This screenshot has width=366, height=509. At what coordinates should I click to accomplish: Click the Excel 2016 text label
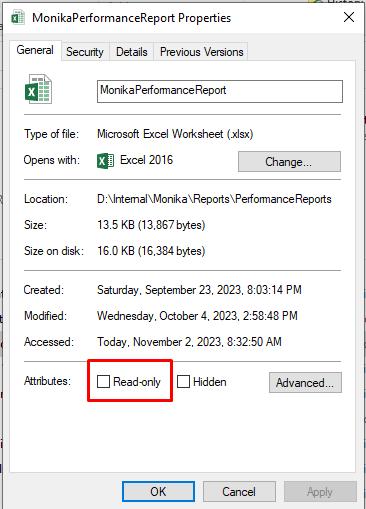tap(147, 160)
